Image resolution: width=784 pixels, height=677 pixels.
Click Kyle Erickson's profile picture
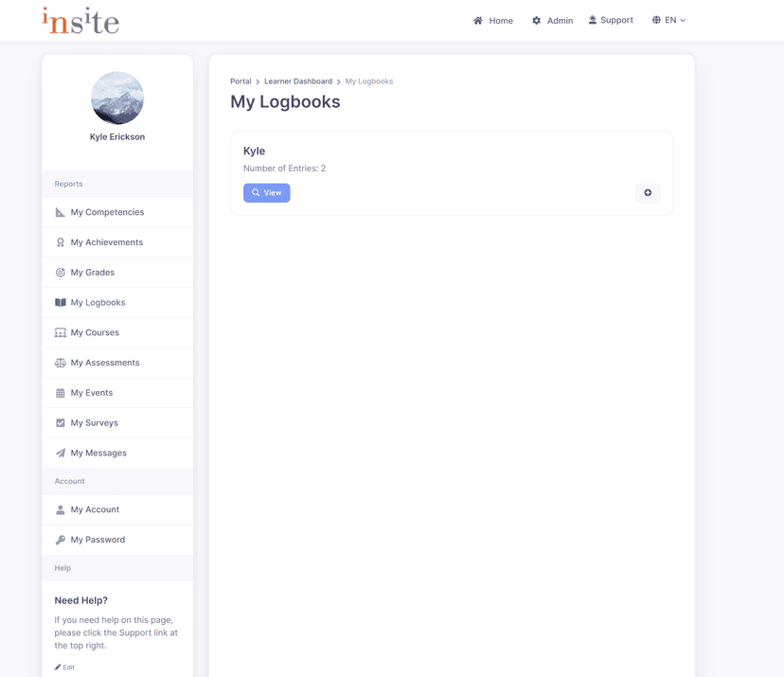pos(117,98)
